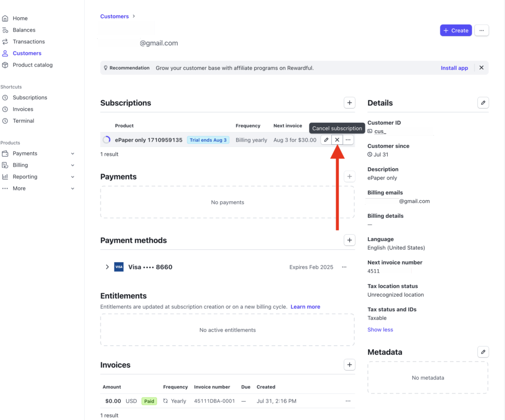
Task: Dismiss the Rewardful recommendation banner
Action: click(x=481, y=68)
